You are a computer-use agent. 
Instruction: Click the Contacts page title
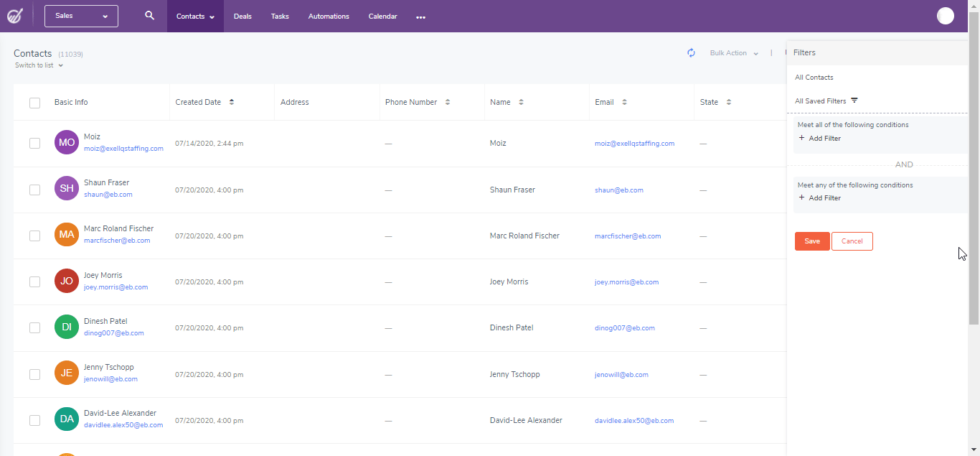click(x=33, y=53)
